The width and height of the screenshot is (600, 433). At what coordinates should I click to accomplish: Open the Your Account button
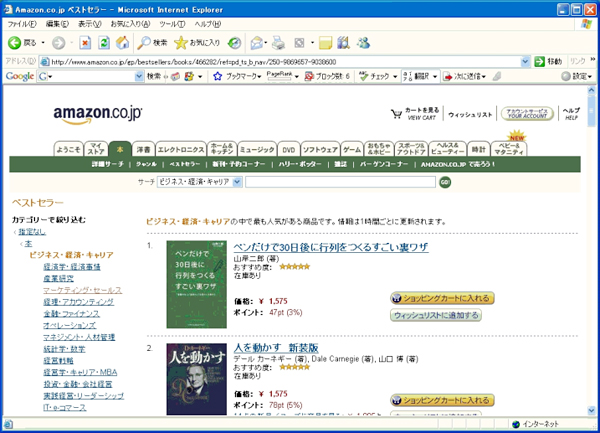pos(527,114)
